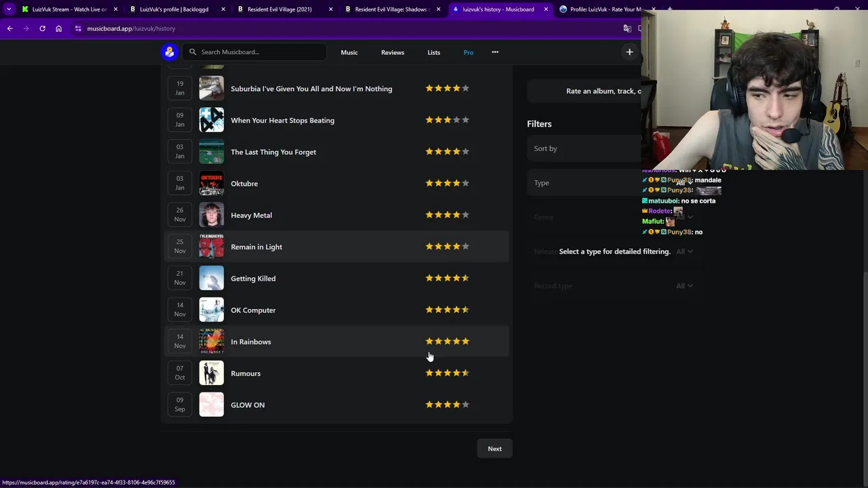Image resolution: width=868 pixels, height=488 pixels.
Task: Close the Backloggd profile tab
Action: [x=223, y=9]
